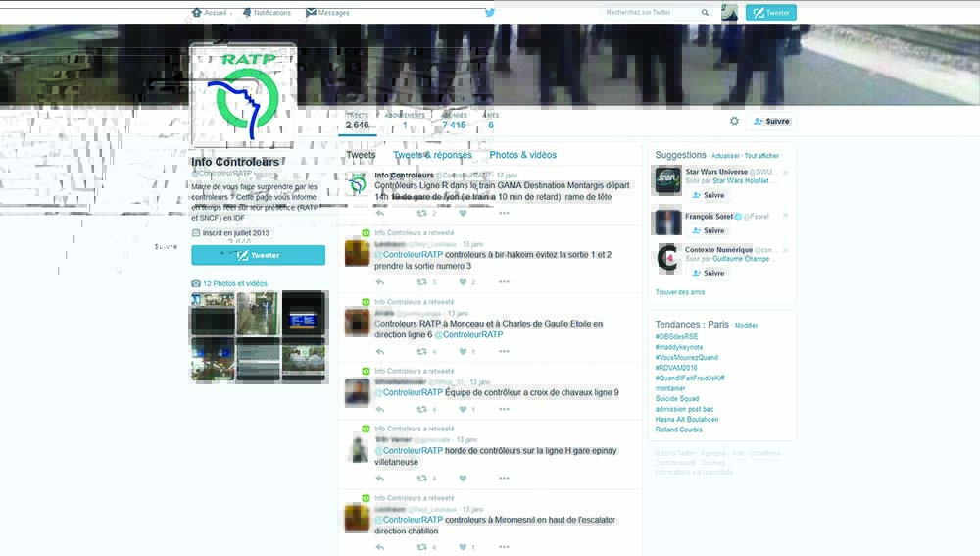Open the blue screen photo thumbnail
The height and width of the screenshot is (556, 980).
(303, 313)
